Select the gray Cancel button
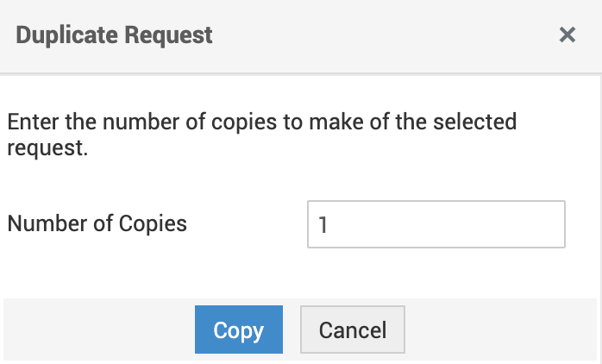Image resolution: width=602 pixels, height=364 pixels. pyautogui.click(x=352, y=329)
